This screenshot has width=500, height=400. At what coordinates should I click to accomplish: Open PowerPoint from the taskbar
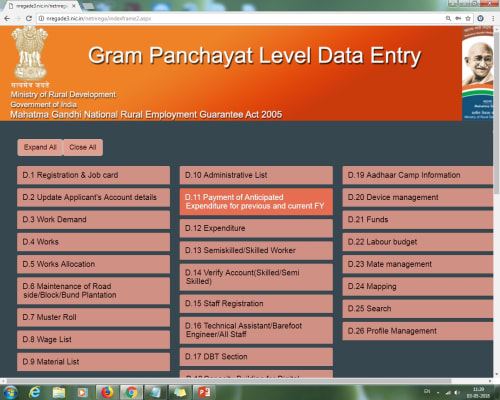(x=204, y=392)
